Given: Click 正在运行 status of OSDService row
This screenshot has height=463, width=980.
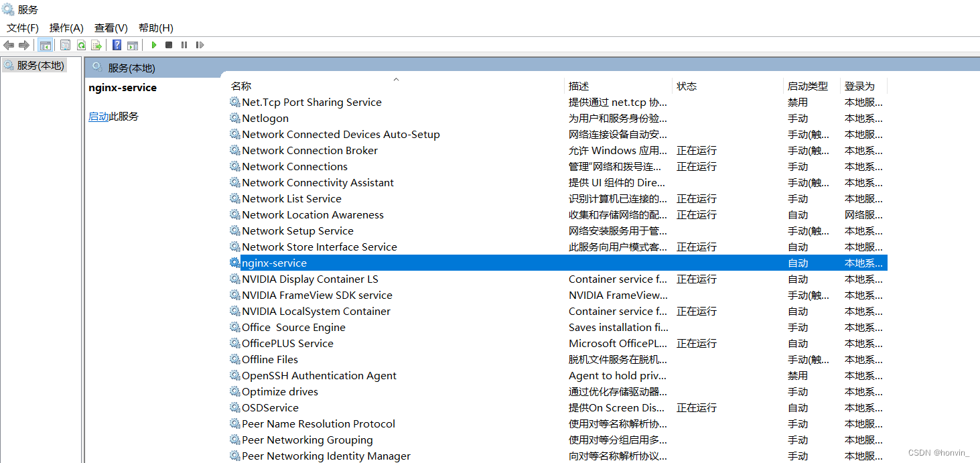Looking at the screenshot, I should 697,407.
